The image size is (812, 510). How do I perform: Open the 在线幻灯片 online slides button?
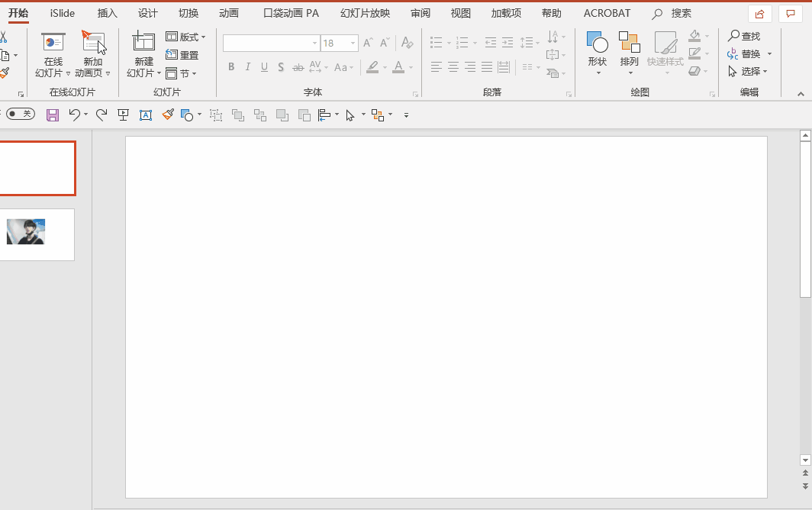pos(53,54)
